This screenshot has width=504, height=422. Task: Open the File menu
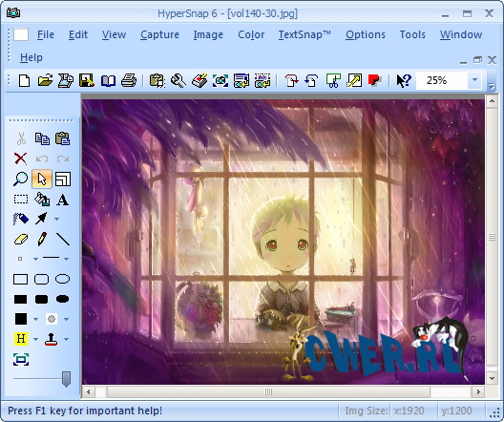click(46, 34)
